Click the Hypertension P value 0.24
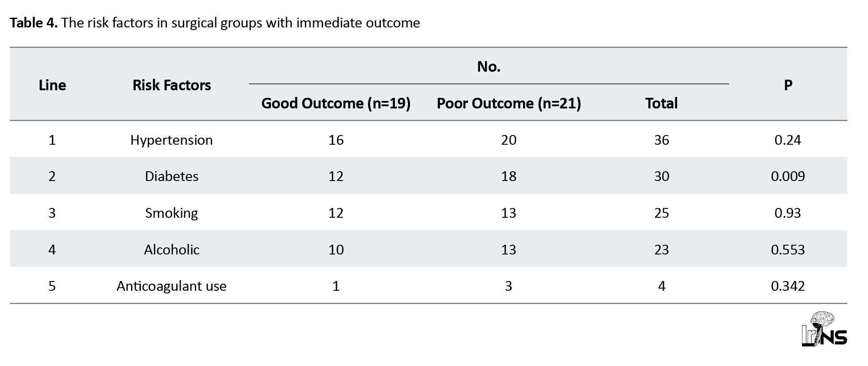This screenshot has width=868, height=366. point(788,140)
